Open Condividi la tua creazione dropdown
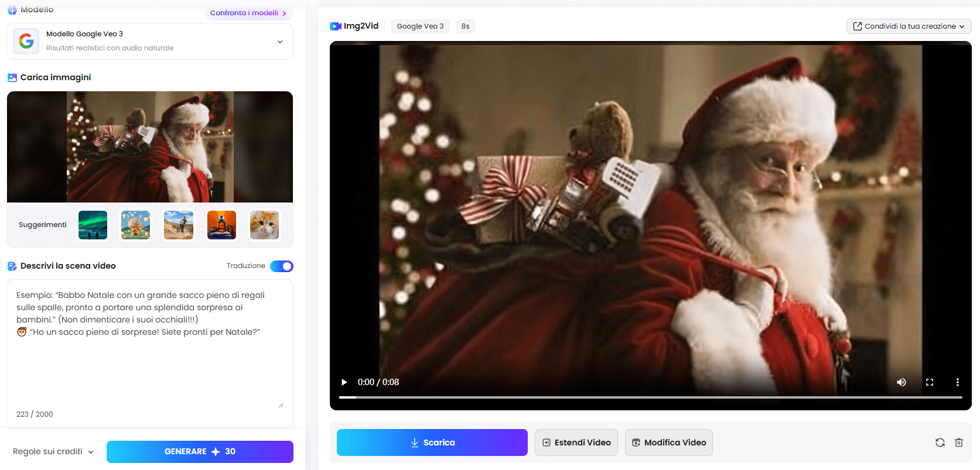 tap(909, 26)
